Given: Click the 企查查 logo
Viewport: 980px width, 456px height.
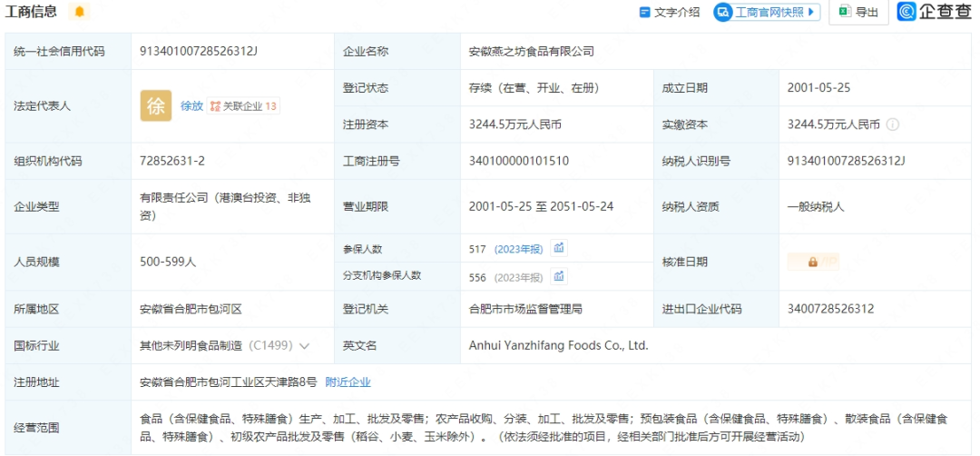Looking at the screenshot, I should [935, 12].
